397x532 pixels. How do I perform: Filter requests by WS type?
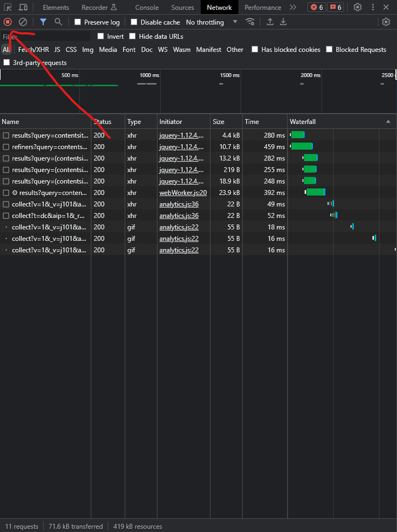[x=162, y=50]
